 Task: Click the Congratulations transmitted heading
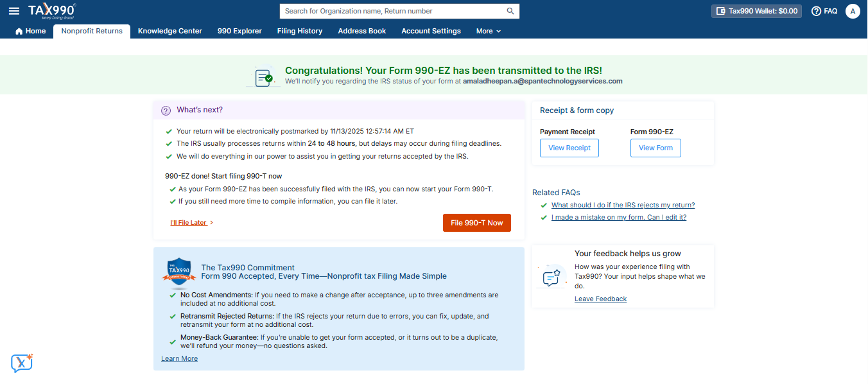pyautogui.click(x=444, y=71)
